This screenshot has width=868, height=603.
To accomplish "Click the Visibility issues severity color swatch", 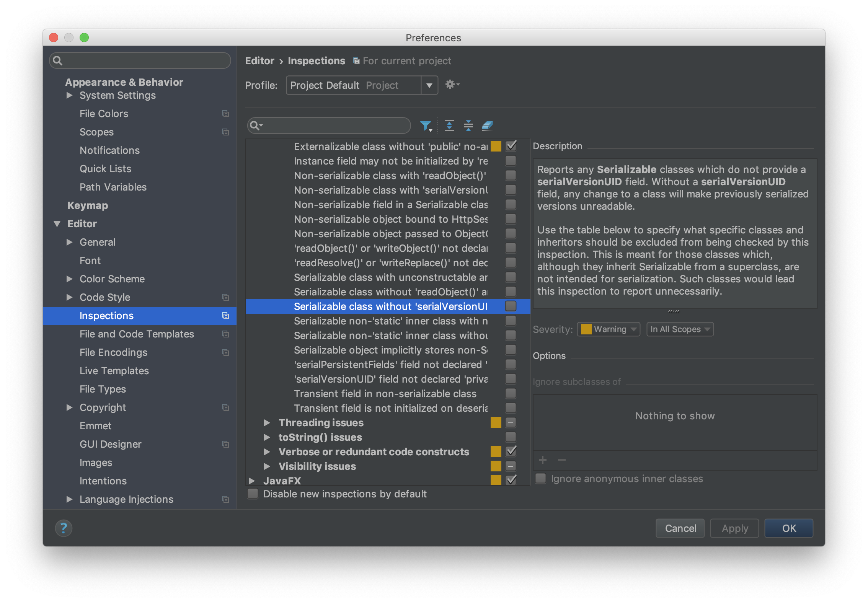I will coord(496,466).
